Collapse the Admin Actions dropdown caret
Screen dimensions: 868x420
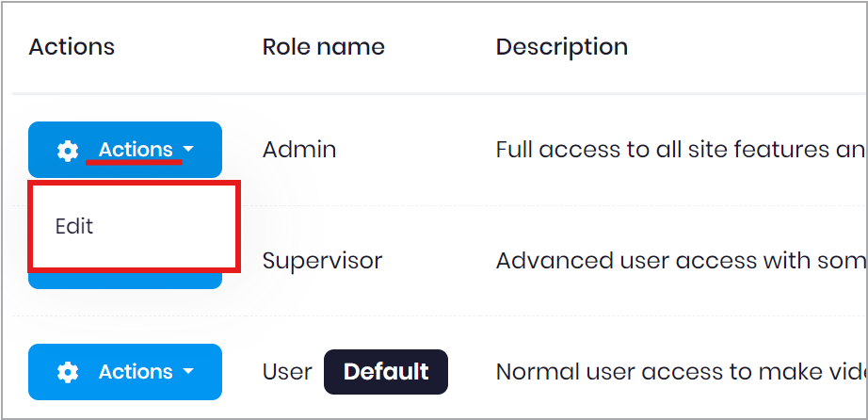(188, 150)
